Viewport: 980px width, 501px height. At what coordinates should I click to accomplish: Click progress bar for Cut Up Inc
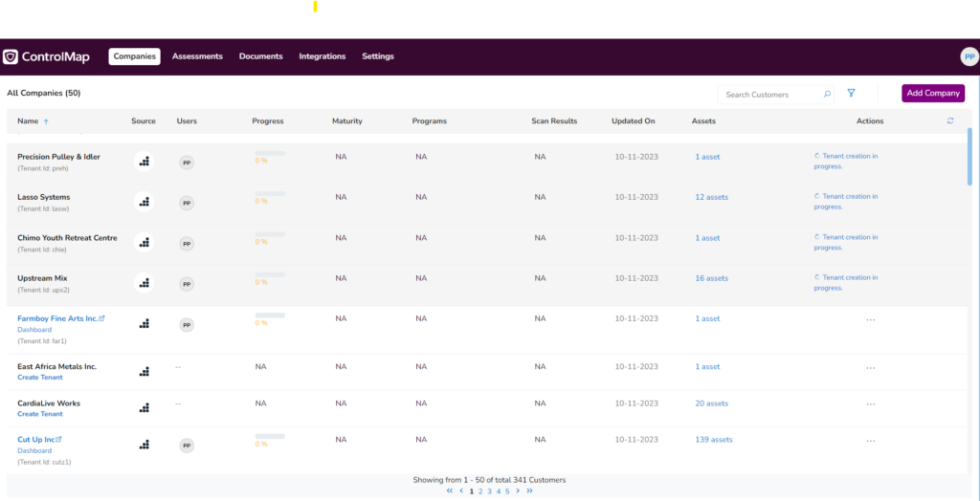click(x=270, y=436)
